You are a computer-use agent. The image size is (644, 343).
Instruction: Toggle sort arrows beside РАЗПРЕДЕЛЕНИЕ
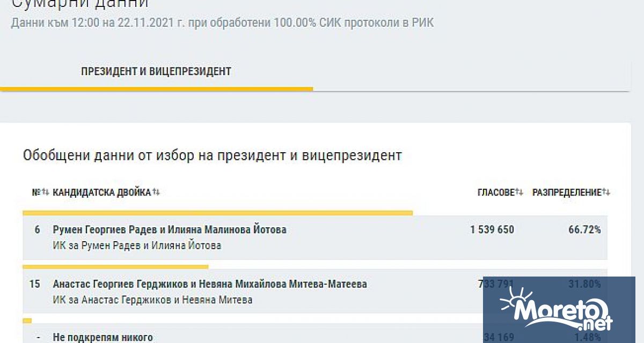pyautogui.click(x=606, y=192)
